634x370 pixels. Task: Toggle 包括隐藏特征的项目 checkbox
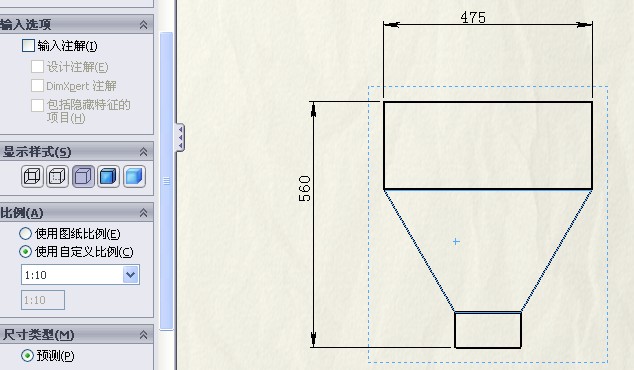tap(38, 105)
